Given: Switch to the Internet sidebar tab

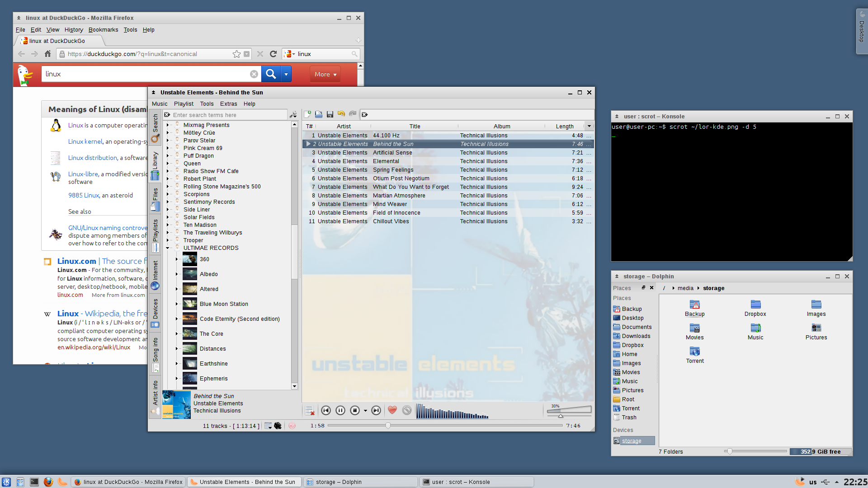Looking at the screenshot, I should [x=155, y=275].
